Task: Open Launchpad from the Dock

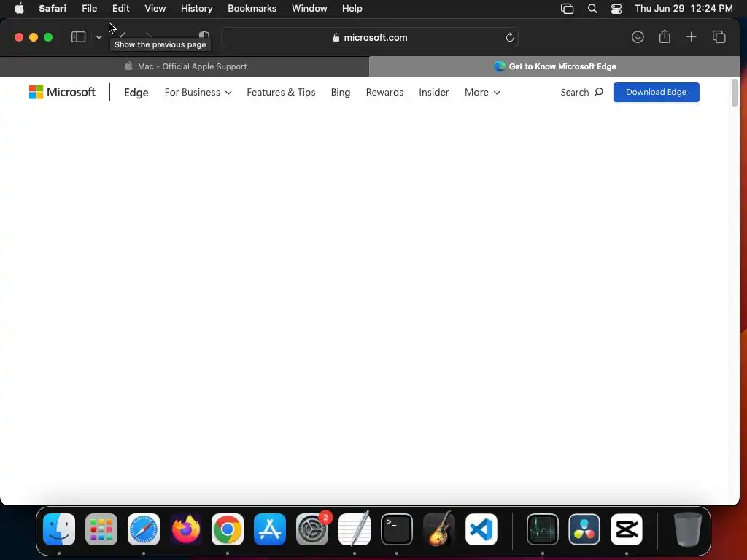Action: click(101, 529)
